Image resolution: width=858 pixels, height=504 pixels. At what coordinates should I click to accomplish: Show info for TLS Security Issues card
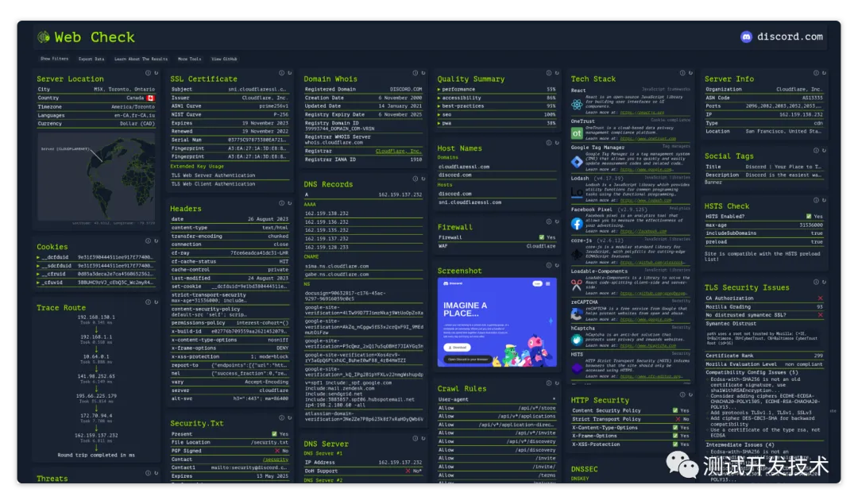click(x=816, y=282)
